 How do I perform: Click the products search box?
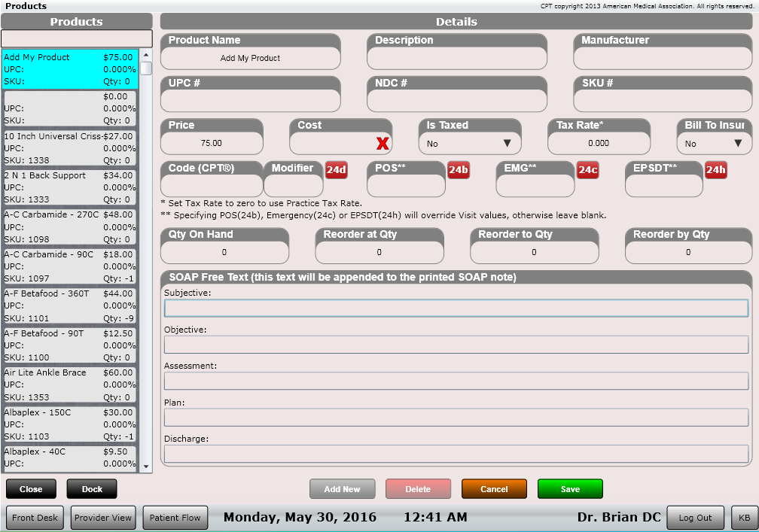(77, 38)
